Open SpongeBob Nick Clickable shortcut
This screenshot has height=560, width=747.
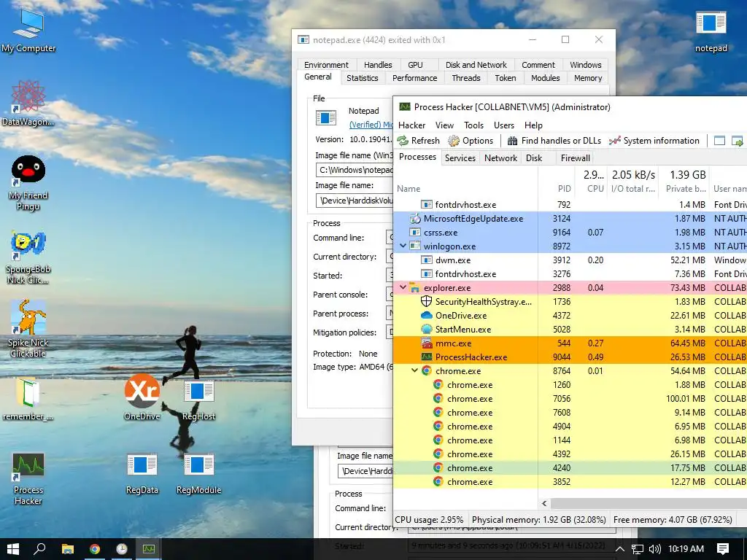pyautogui.click(x=28, y=257)
